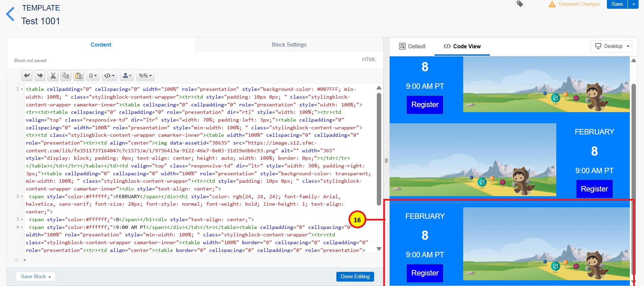Collapse code fold arrow on line 1
644x286 pixels.
[22, 89]
